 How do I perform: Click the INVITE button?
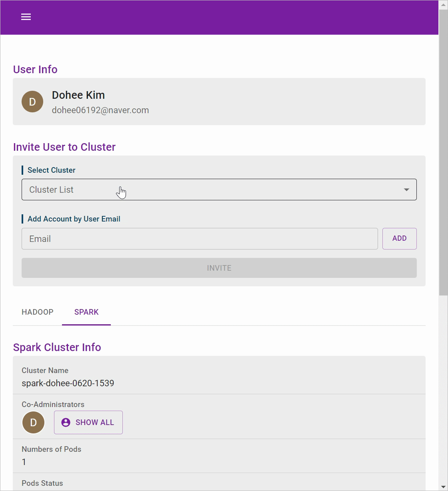219,268
